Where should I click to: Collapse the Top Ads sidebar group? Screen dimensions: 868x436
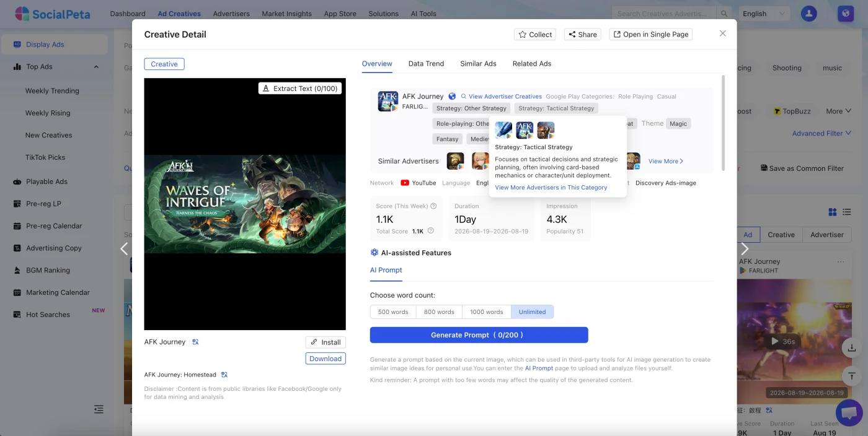coord(96,67)
